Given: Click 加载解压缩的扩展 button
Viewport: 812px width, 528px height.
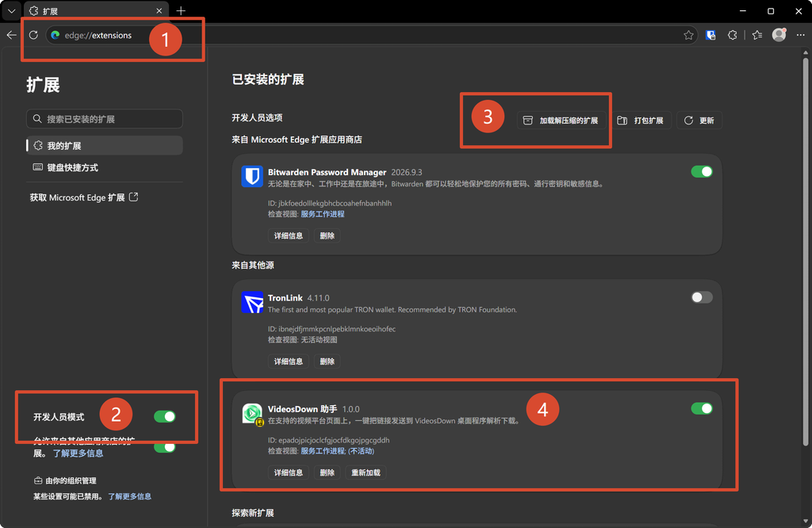Looking at the screenshot, I should (561, 121).
